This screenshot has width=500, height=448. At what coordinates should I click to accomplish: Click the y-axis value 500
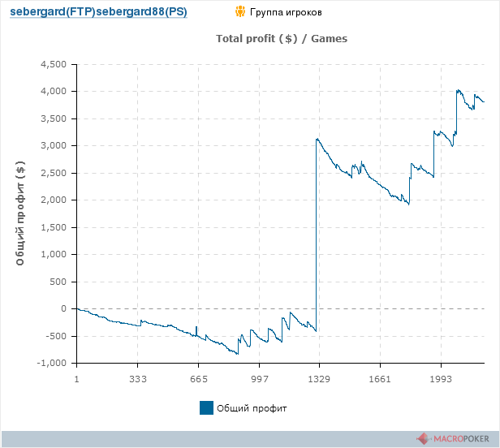click(58, 282)
